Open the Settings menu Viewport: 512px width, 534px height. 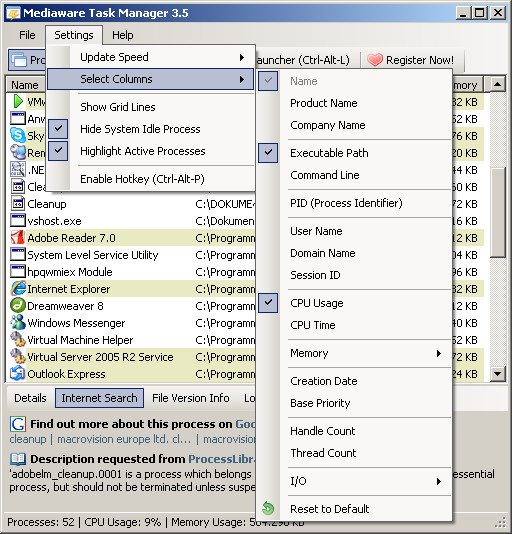pyautogui.click(x=74, y=35)
